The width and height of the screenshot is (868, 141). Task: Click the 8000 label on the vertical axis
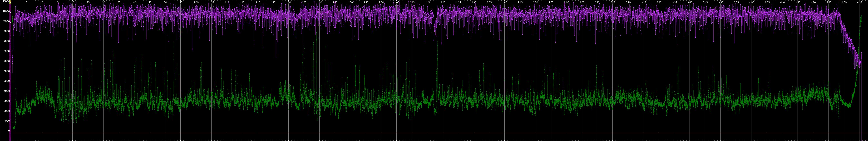tap(6, 51)
